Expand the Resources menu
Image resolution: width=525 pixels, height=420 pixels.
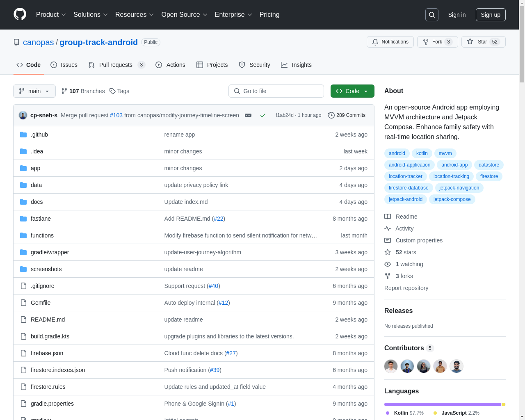(135, 14)
